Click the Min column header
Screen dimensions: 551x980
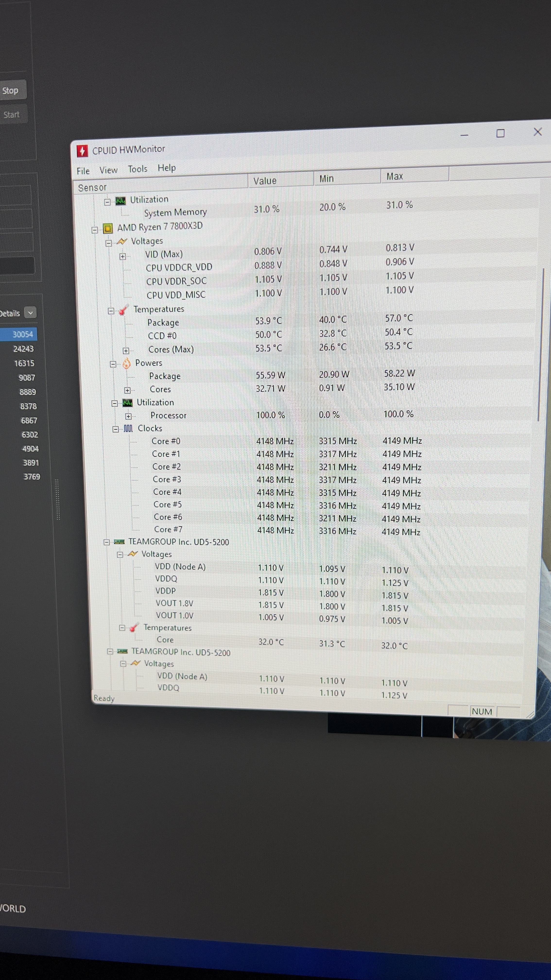point(347,178)
